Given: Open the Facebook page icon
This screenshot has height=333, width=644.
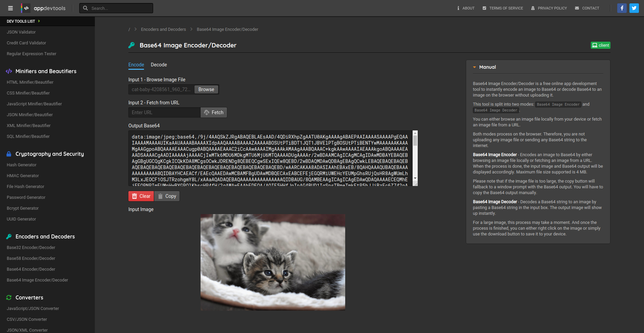Looking at the screenshot, I should pyautogui.click(x=622, y=8).
